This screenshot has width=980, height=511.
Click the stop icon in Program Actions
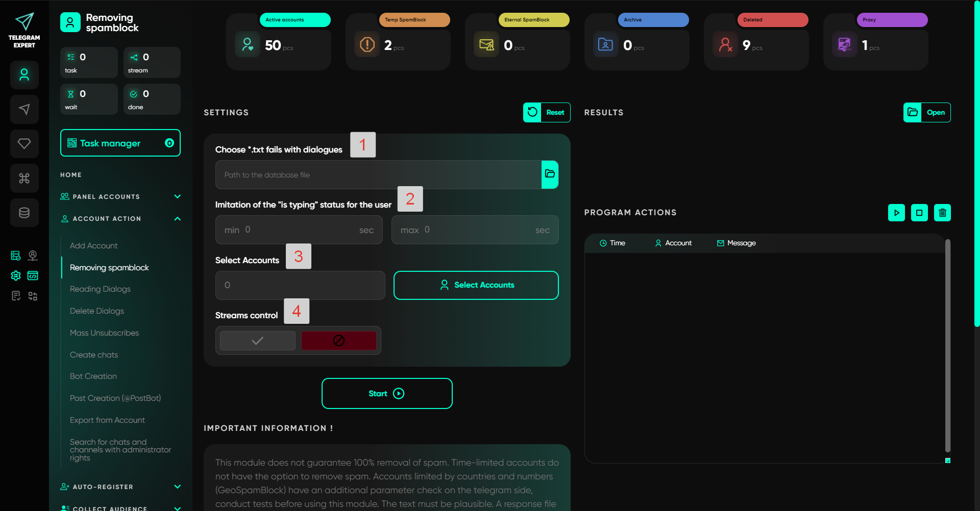(x=919, y=213)
